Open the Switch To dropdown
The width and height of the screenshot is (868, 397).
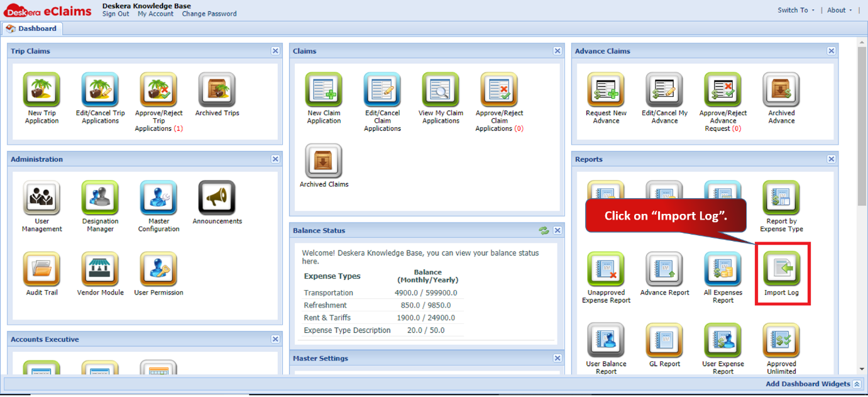click(796, 10)
